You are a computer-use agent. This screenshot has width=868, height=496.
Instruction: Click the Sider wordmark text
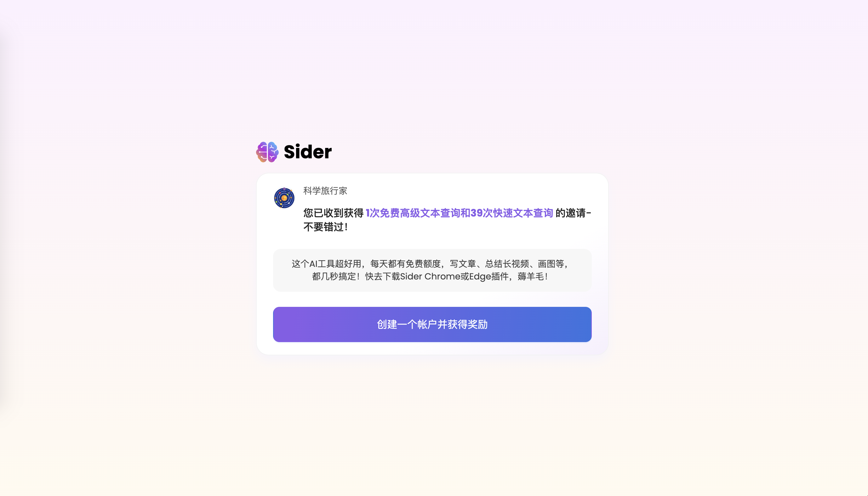coord(307,152)
